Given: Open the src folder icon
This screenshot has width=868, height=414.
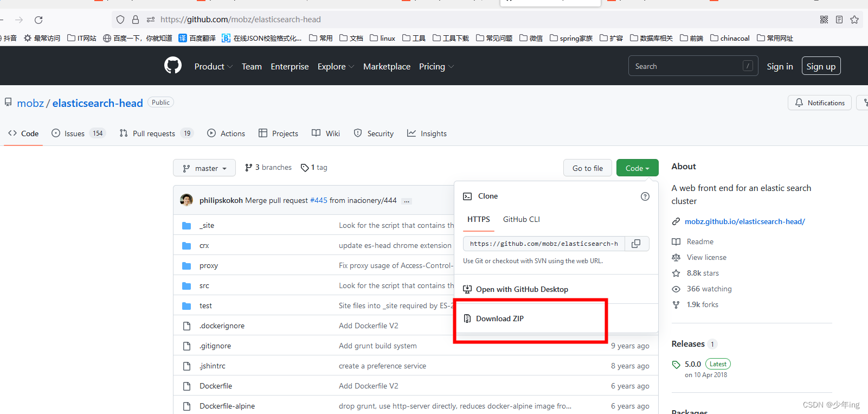Looking at the screenshot, I should (187, 285).
